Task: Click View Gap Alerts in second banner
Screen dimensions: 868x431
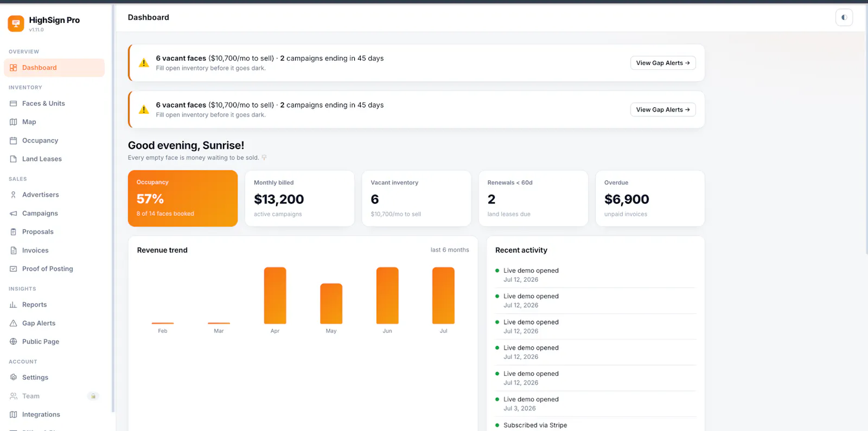Action: coord(663,110)
